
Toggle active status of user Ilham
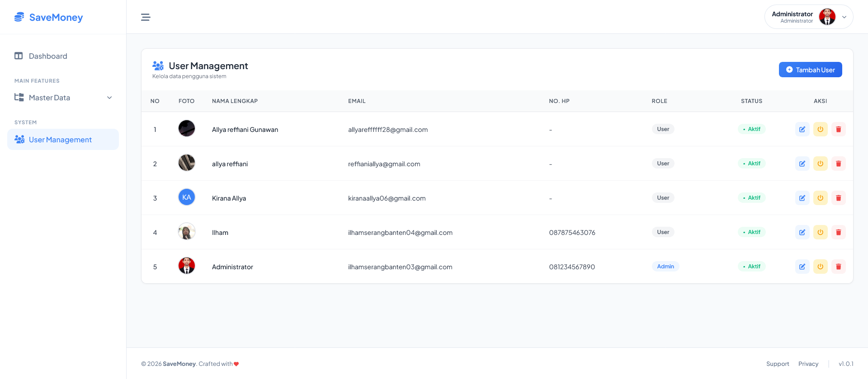click(821, 232)
